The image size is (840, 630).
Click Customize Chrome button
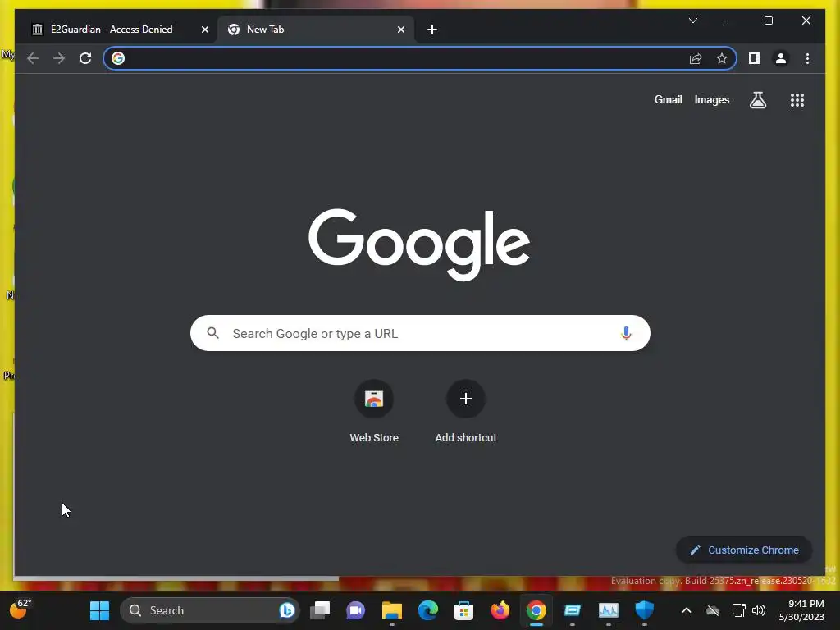744,550
